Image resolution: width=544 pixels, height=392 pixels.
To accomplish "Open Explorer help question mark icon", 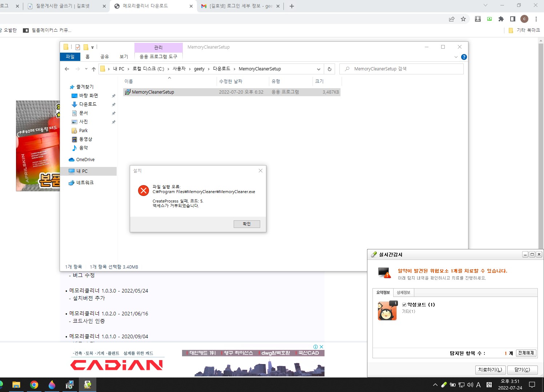I will 464,57.
